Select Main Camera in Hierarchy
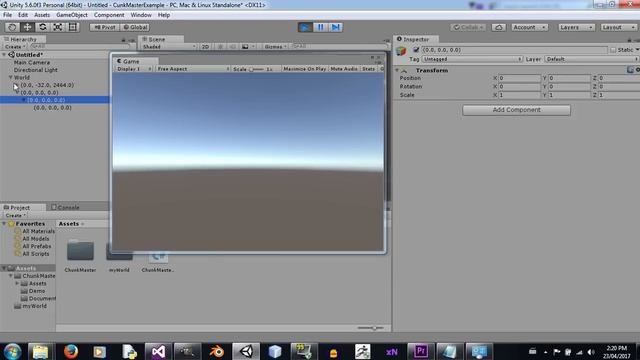This screenshot has width=640, height=360. (x=32, y=62)
